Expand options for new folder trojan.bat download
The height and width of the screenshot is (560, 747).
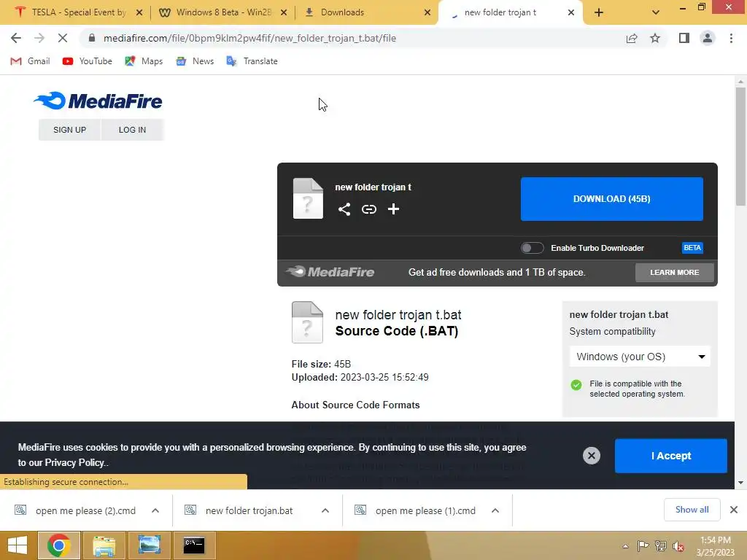click(x=325, y=510)
